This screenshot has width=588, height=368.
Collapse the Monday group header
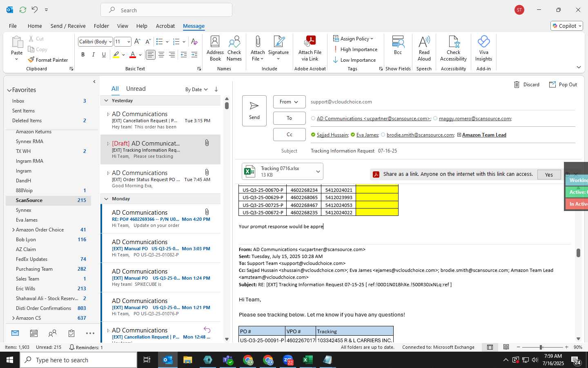point(106,199)
